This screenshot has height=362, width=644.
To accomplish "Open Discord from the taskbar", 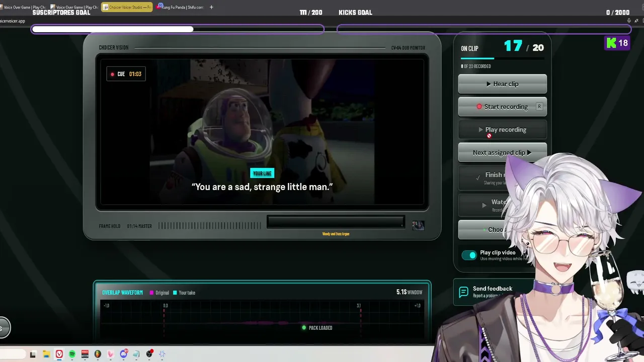I will [123, 354].
